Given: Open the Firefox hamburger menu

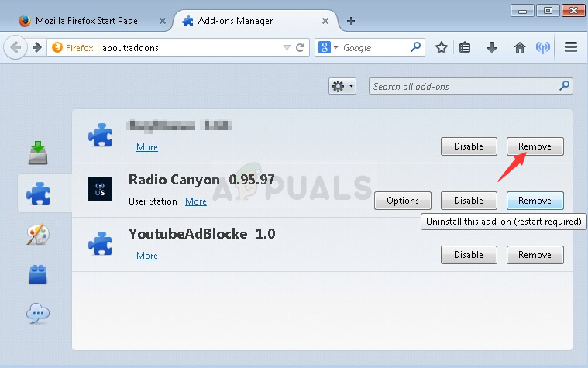Looking at the screenshot, I should 571,47.
